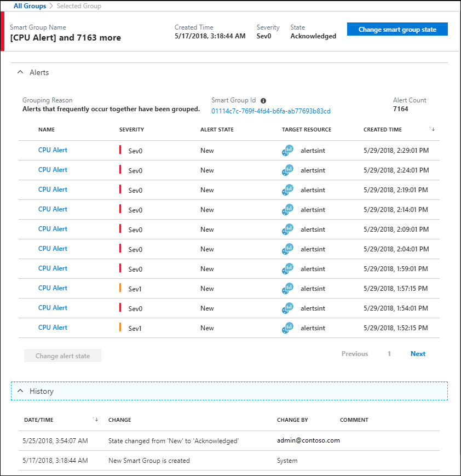Click the TARGET RESOURCE column header

307,130
